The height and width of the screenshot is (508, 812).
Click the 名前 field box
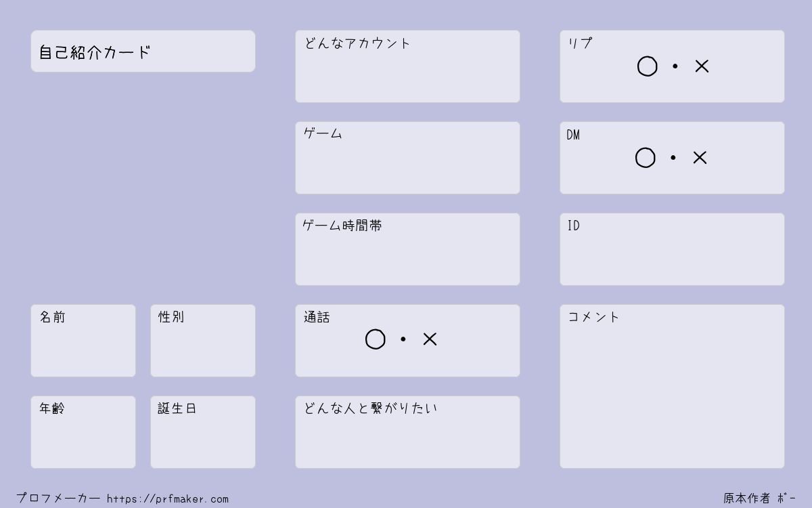click(x=83, y=341)
